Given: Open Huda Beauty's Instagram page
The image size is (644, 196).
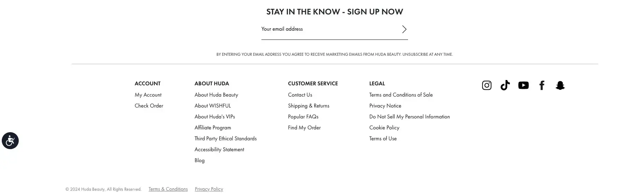Looking at the screenshot, I should pos(486,85).
